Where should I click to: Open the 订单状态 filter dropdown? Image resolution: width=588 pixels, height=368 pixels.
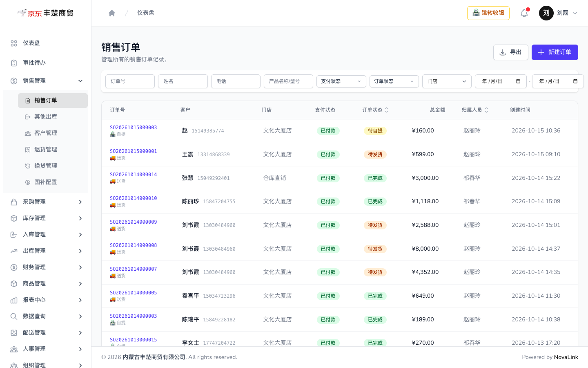[394, 81]
